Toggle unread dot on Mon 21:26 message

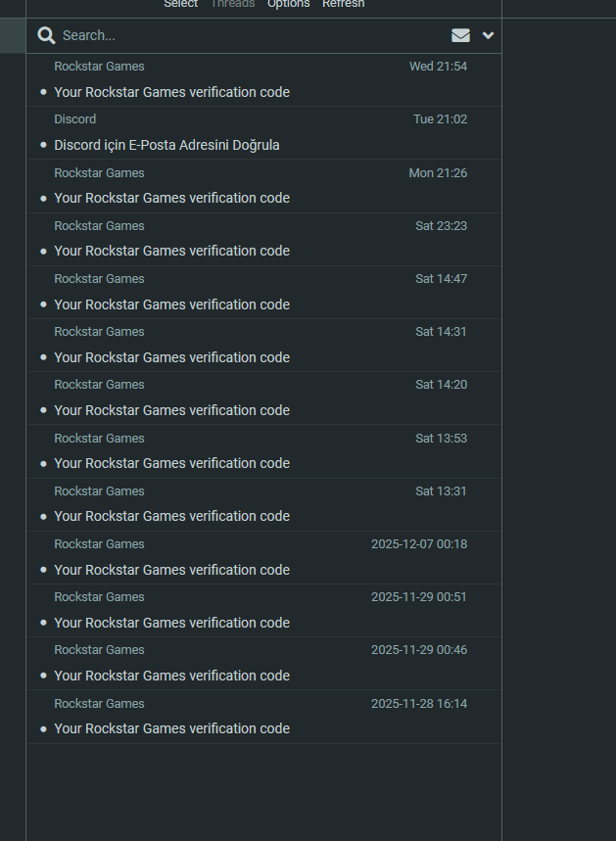pos(43,198)
